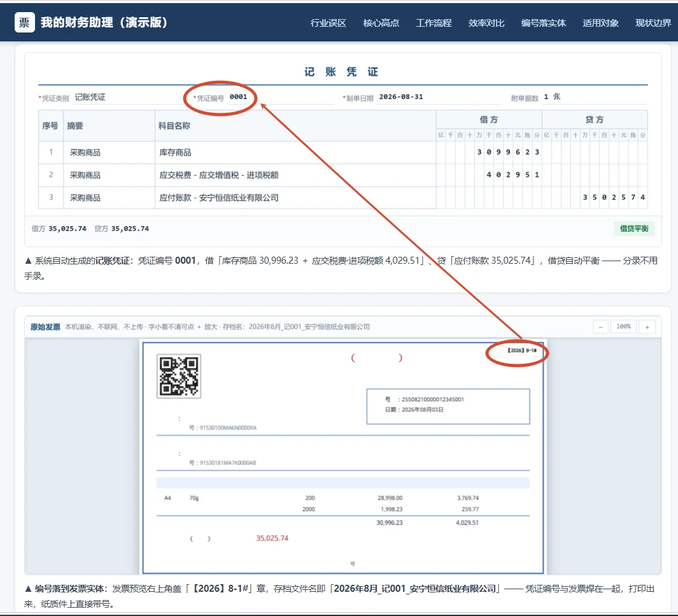
Task: Open the 工作流程 nav link
Action: coord(434,23)
